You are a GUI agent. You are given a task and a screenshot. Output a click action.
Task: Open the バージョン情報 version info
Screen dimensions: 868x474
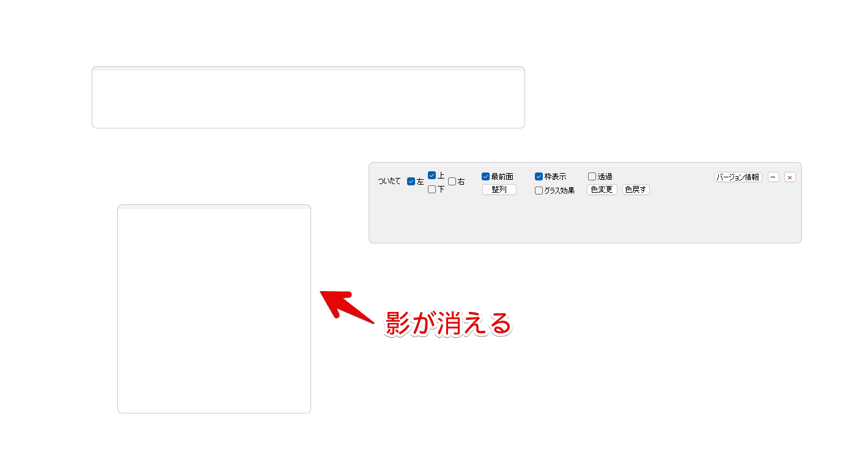click(x=738, y=177)
